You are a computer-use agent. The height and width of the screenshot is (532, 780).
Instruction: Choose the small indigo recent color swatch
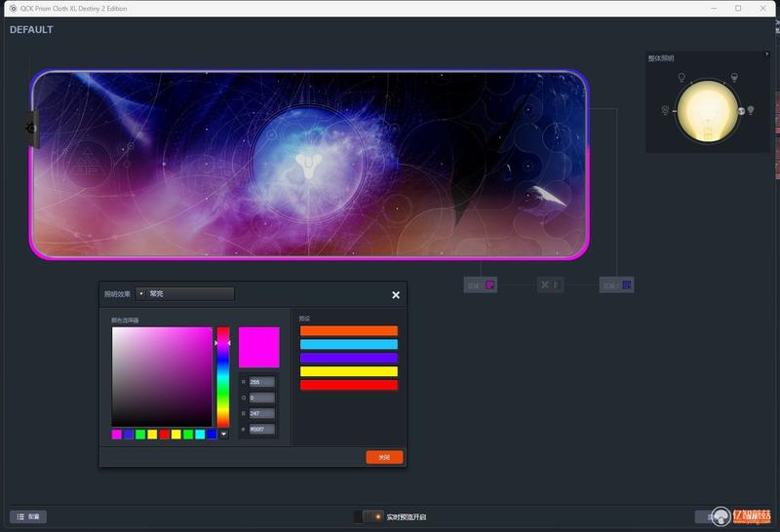tap(129, 435)
